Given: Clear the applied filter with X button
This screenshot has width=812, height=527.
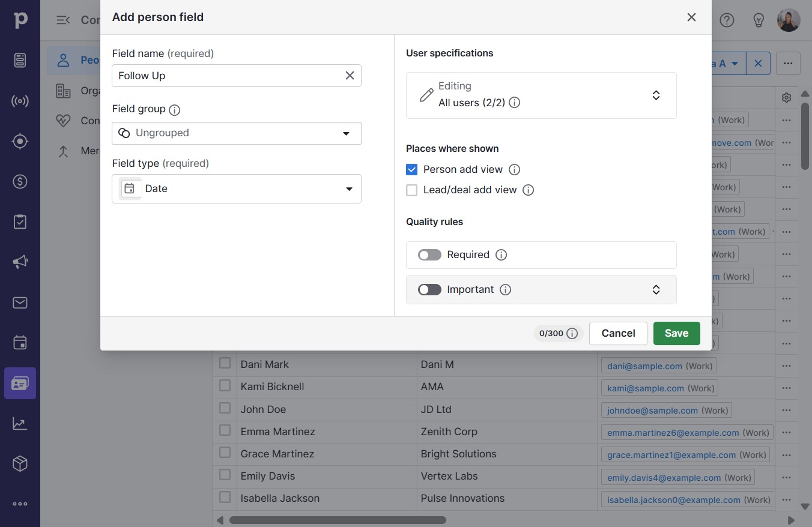Looking at the screenshot, I should [758, 64].
